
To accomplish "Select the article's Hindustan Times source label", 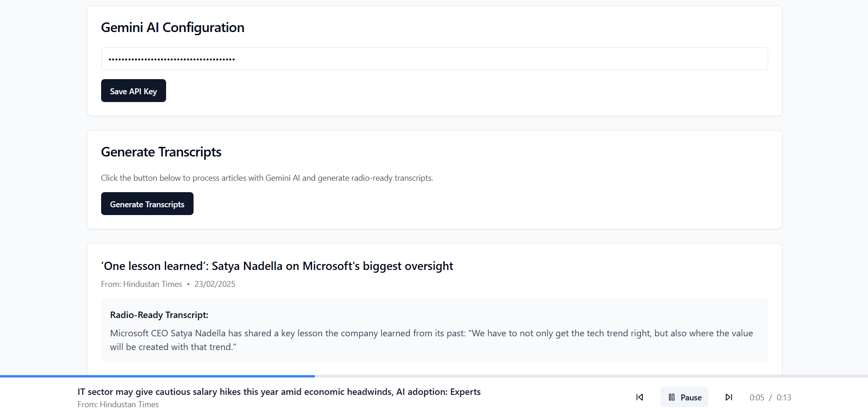I will click(x=141, y=284).
